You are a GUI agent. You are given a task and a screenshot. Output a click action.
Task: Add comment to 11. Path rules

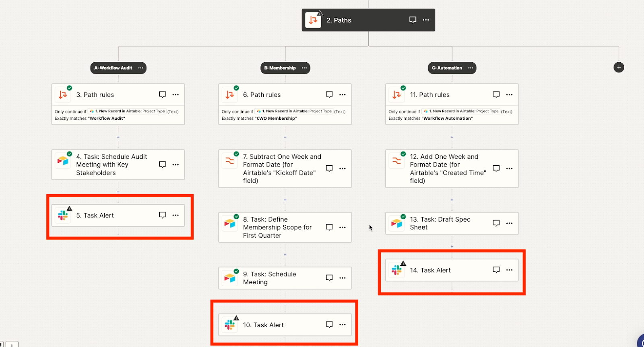[x=496, y=94]
